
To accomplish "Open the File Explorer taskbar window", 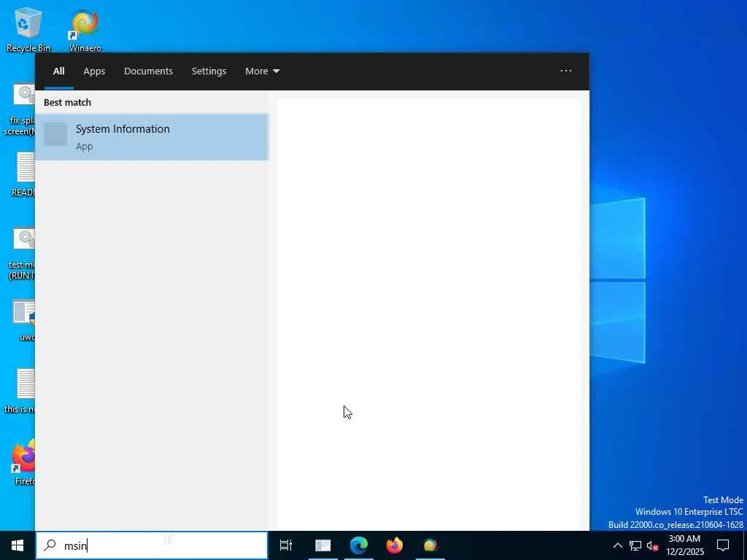I will tap(323, 545).
